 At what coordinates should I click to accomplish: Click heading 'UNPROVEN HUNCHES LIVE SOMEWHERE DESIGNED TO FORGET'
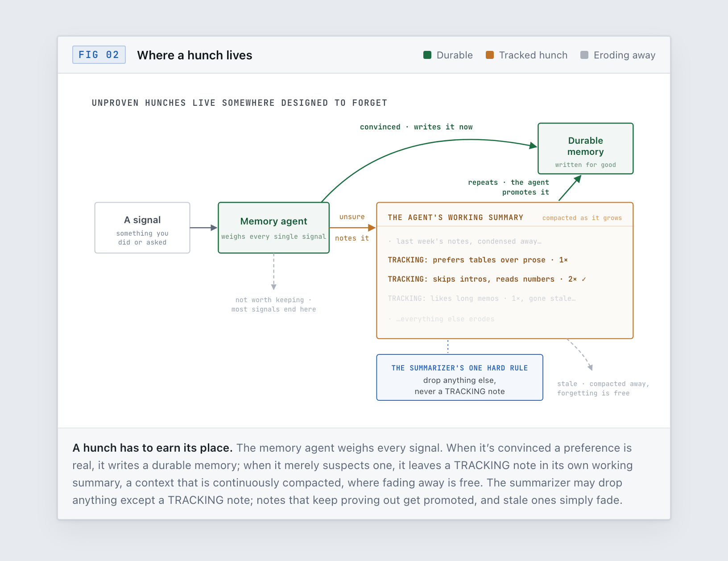[240, 103]
